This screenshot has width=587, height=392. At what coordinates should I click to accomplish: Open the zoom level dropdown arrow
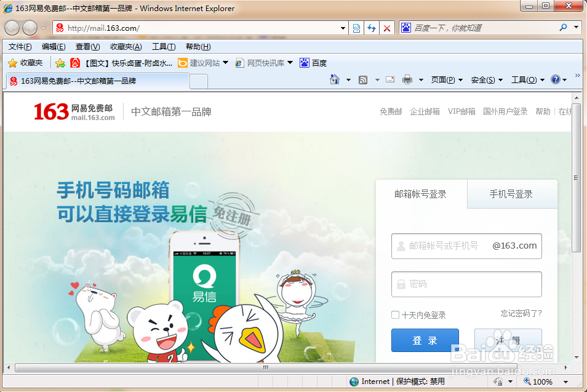tap(565, 382)
